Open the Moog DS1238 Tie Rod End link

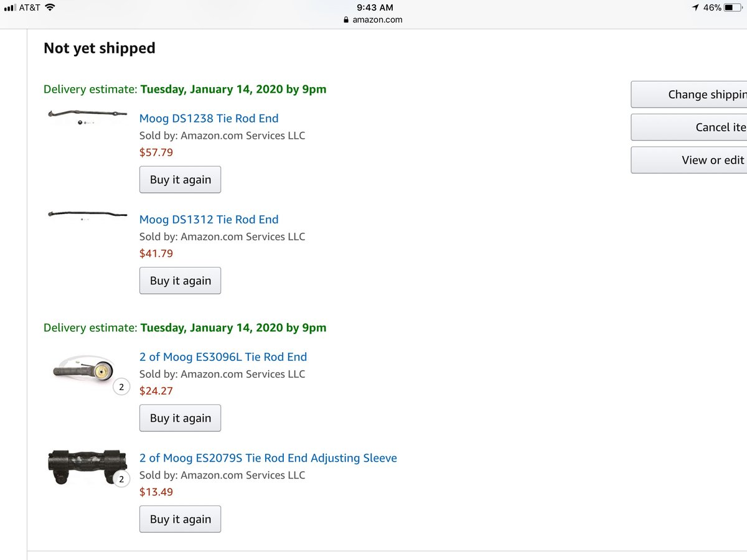[209, 118]
